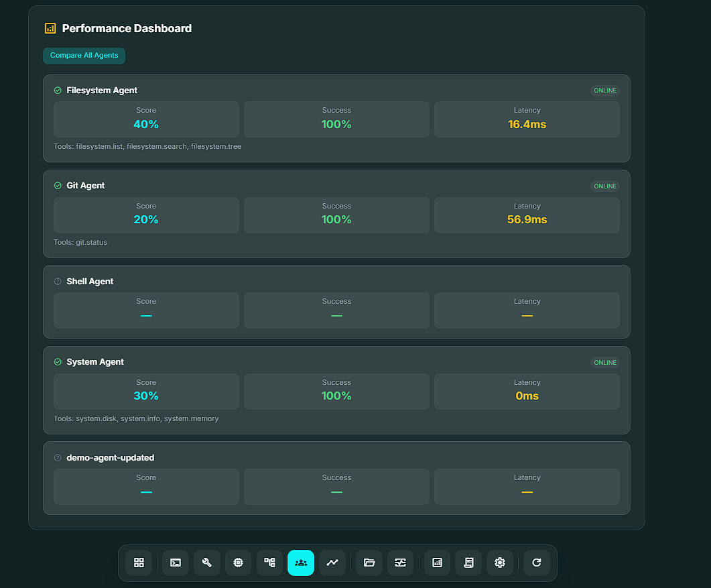Click the wrench tools icon

pyautogui.click(x=207, y=563)
